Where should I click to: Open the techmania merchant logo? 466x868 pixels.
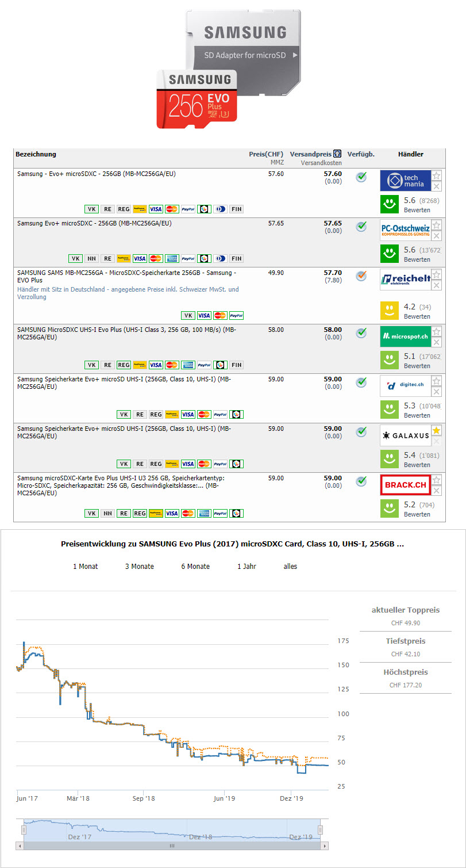pyautogui.click(x=405, y=181)
